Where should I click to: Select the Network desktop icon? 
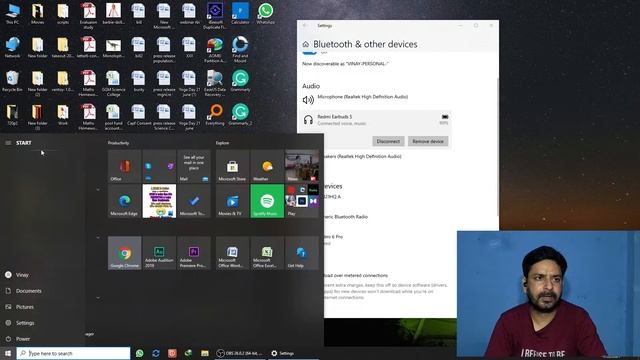tap(12, 47)
